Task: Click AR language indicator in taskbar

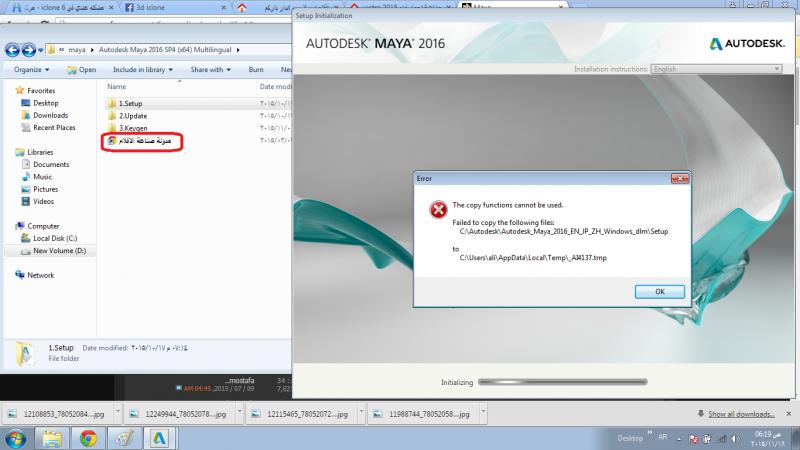Action: [x=663, y=437]
